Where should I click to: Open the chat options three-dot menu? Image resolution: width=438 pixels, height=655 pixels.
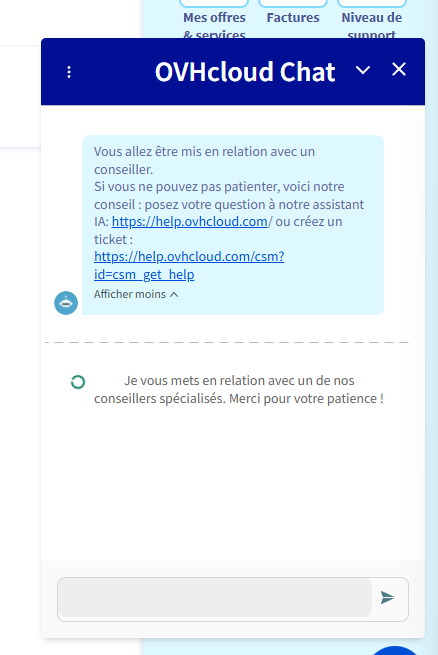[69, 72]
